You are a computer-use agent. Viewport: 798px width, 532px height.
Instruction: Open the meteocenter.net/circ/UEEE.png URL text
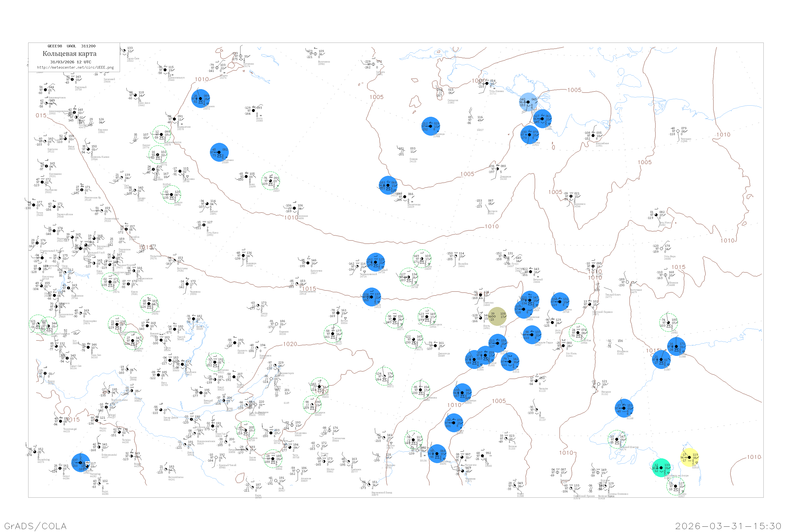(x=75, y=68)
